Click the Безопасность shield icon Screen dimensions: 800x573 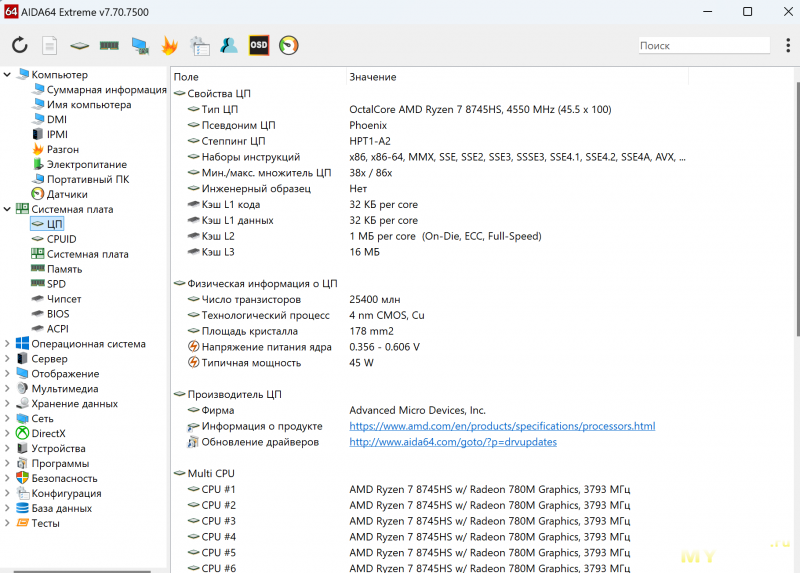tap(22, 478)
